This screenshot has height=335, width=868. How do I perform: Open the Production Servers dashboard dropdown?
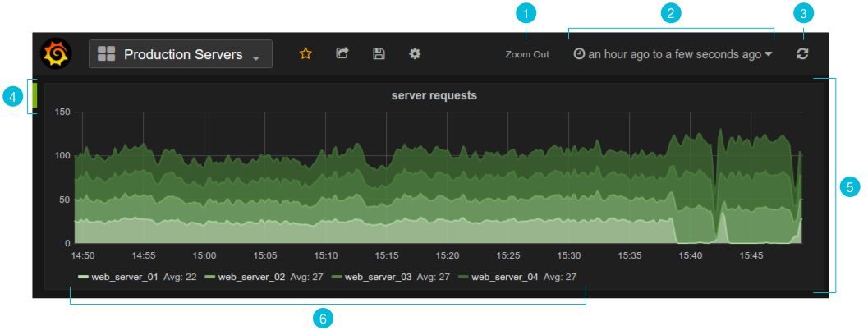click(x=181, y=53)
